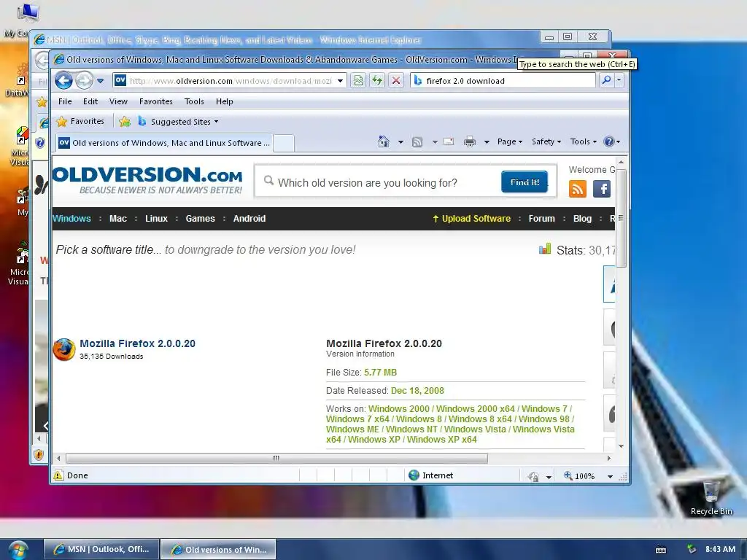Viewport: 747px width, 560px height.
Task: Refresh the page with the green arrows
Action: coord(377,80)
